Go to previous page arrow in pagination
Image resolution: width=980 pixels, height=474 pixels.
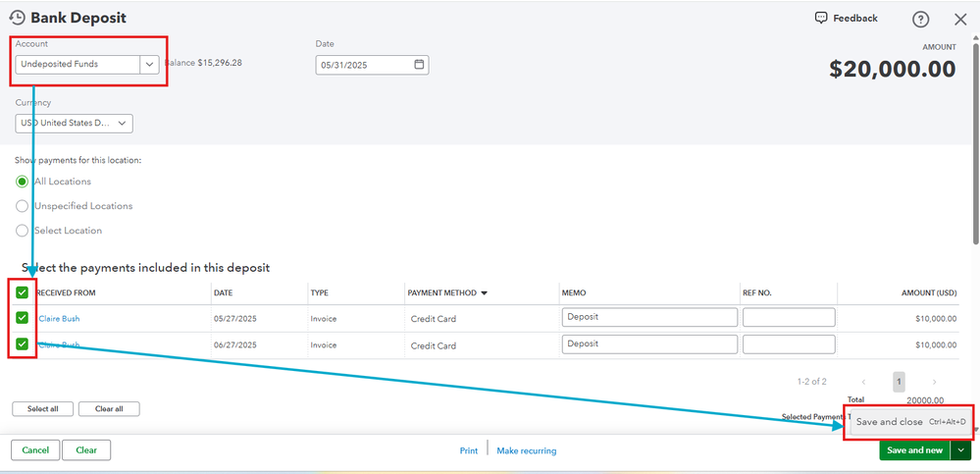[863, 382]
